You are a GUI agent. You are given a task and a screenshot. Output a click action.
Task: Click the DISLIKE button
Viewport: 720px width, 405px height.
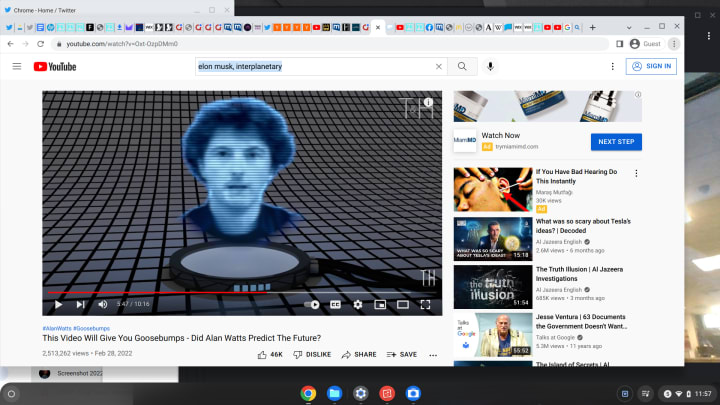(312, 354)
